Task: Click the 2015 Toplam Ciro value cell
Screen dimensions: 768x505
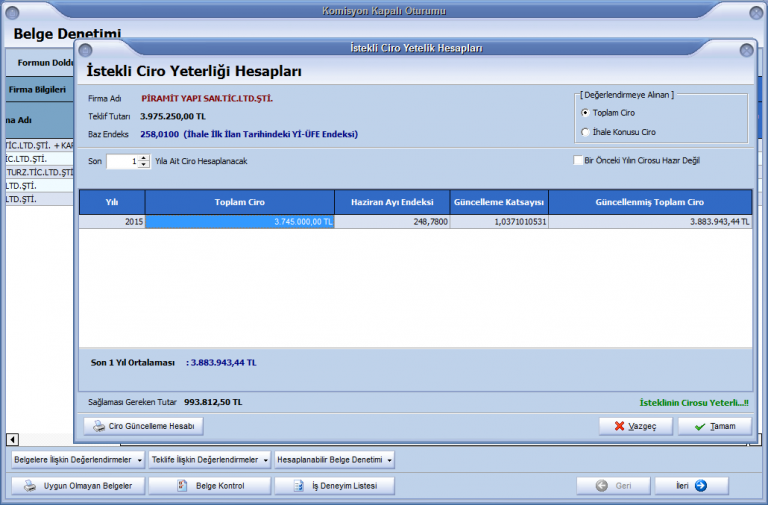Action: pyautogui.click(x=239, y=222)
